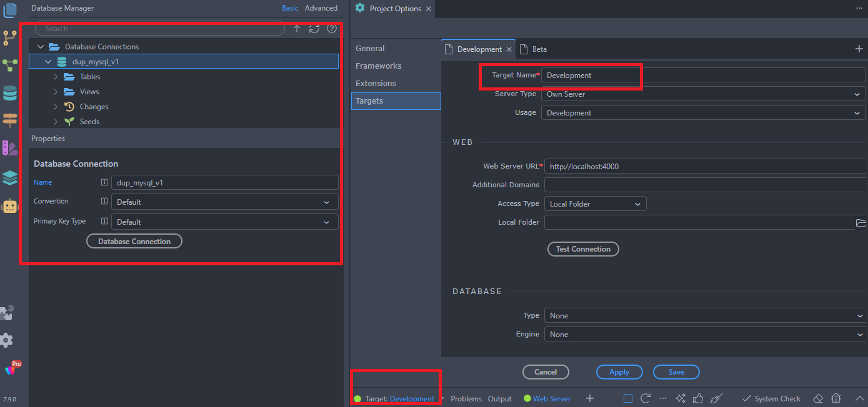The width and height of the screenshot is (868, 407).
Task: Click the three-dots more icon in bottom bar
Action: pos(663,398)
